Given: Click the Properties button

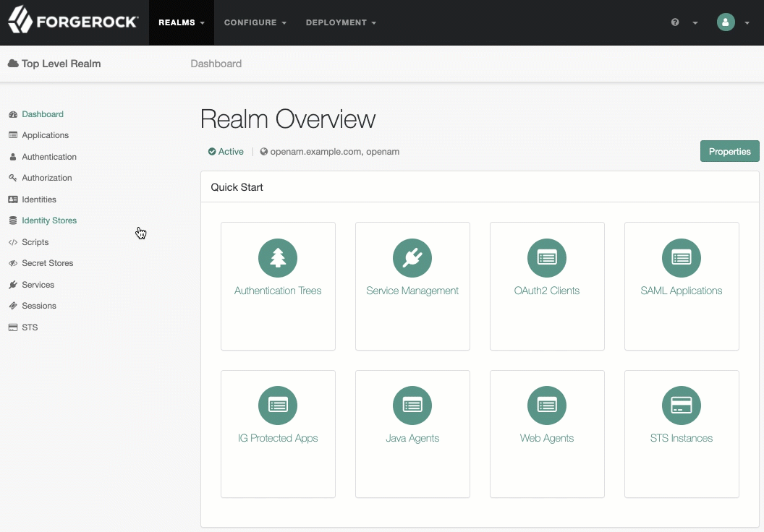Looking at the screenshot, I should [729, 151].
